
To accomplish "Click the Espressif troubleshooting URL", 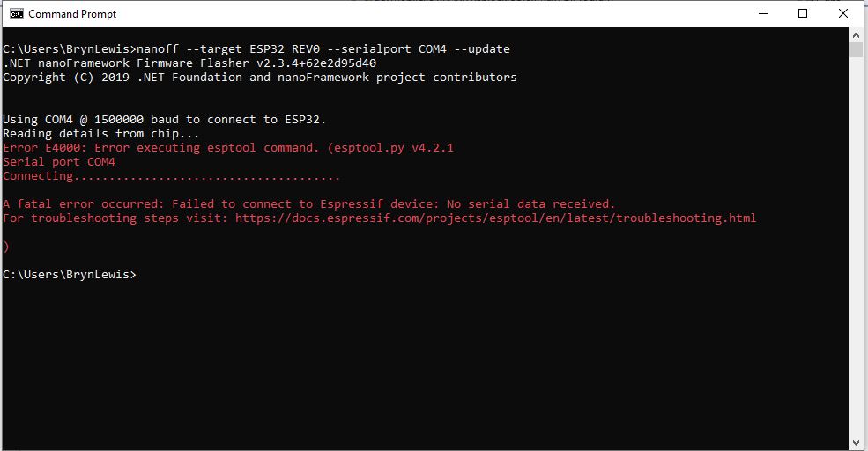I will click(495, 218).
